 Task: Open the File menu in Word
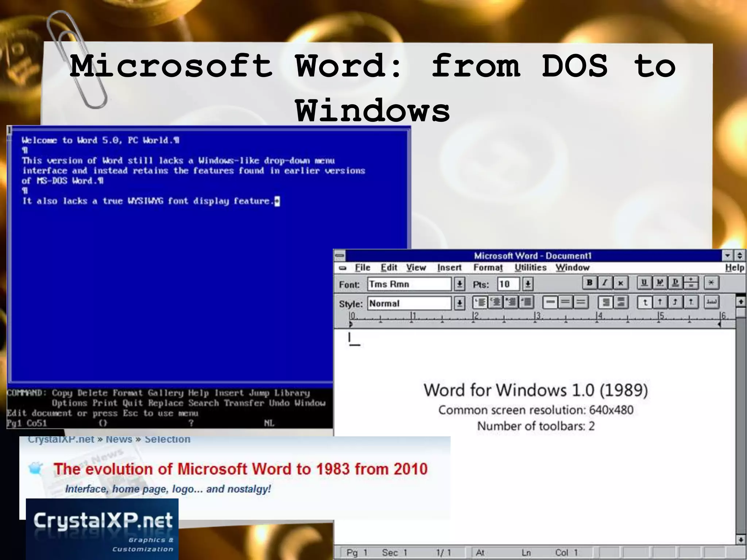point(363,268)
